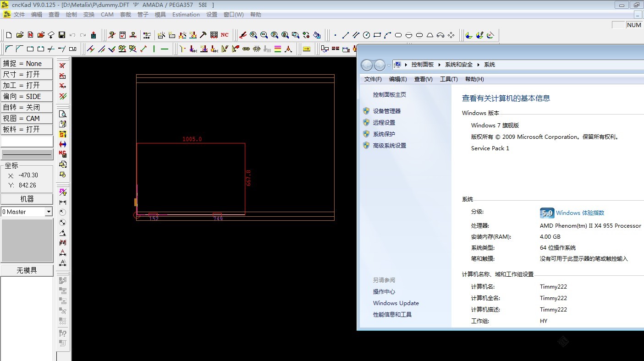Open 系统保护 link

384,134
